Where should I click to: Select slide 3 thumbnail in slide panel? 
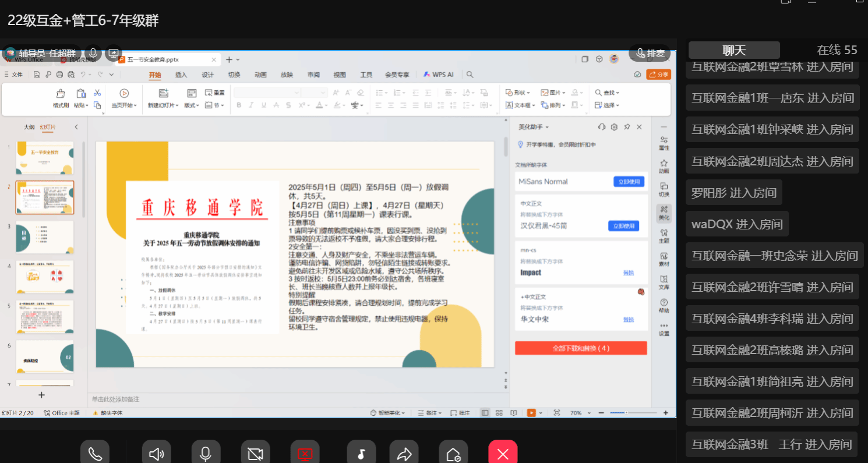point(45,237)
